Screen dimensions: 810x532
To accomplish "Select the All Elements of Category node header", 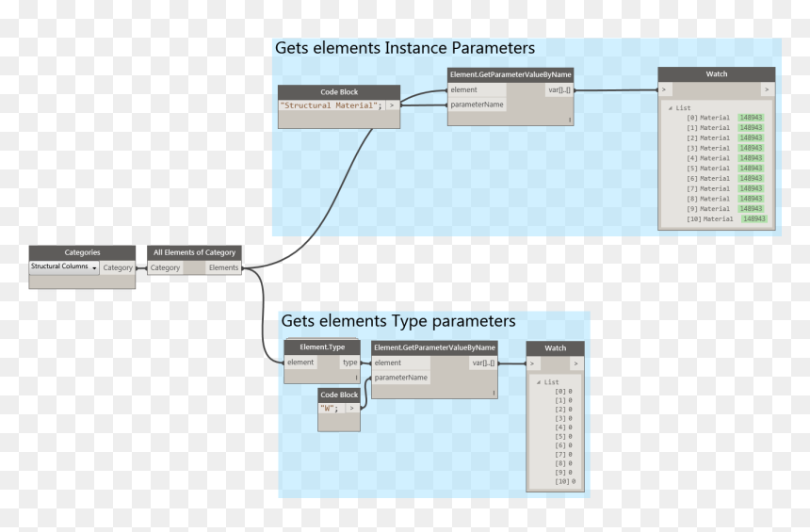I will pyautogui.click(x=194, y=252).
